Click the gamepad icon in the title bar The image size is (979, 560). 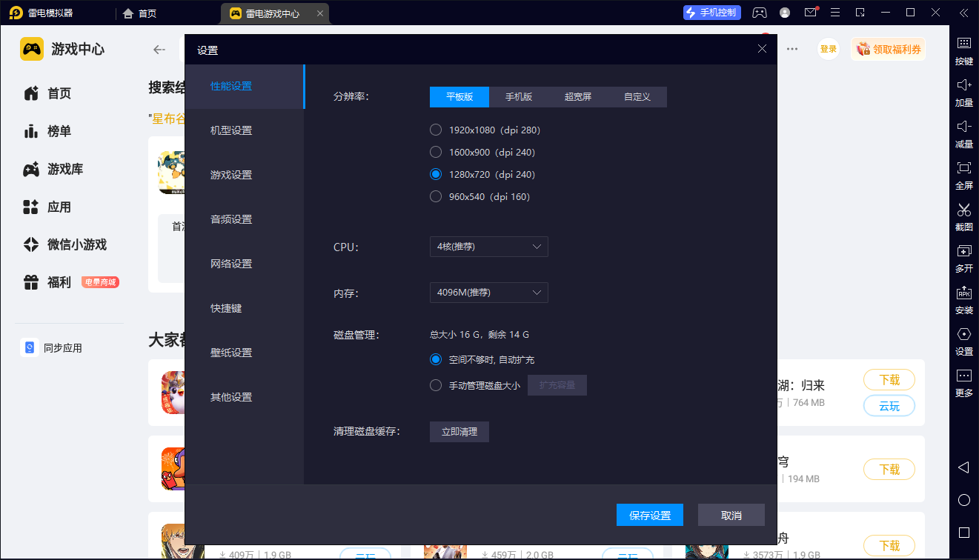click(760, 13)
